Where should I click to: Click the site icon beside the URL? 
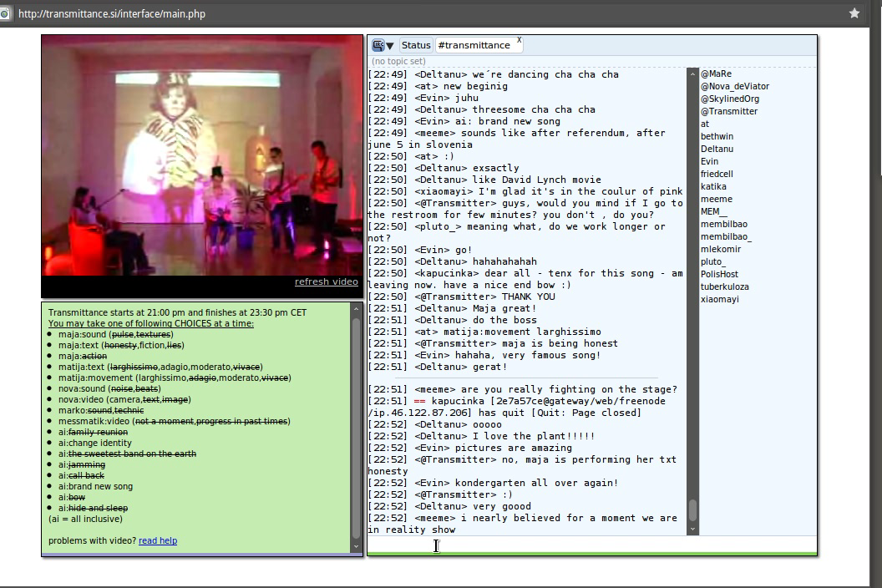coord(4,13)
